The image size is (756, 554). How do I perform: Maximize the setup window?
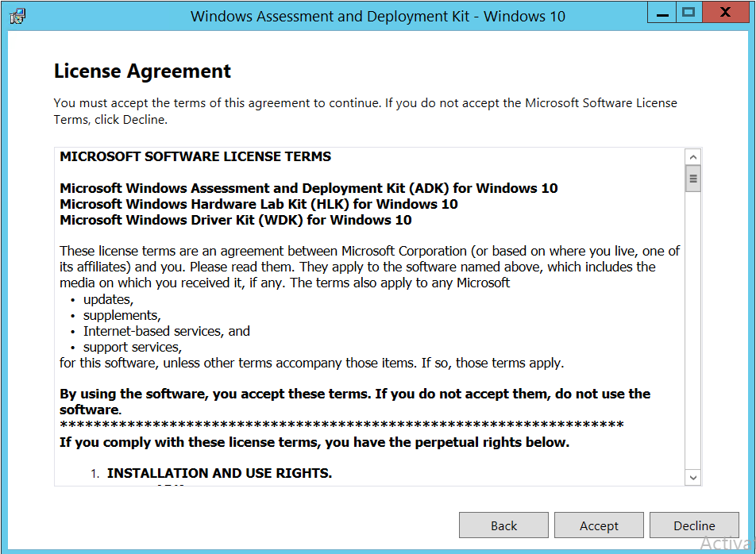(688, 13)
